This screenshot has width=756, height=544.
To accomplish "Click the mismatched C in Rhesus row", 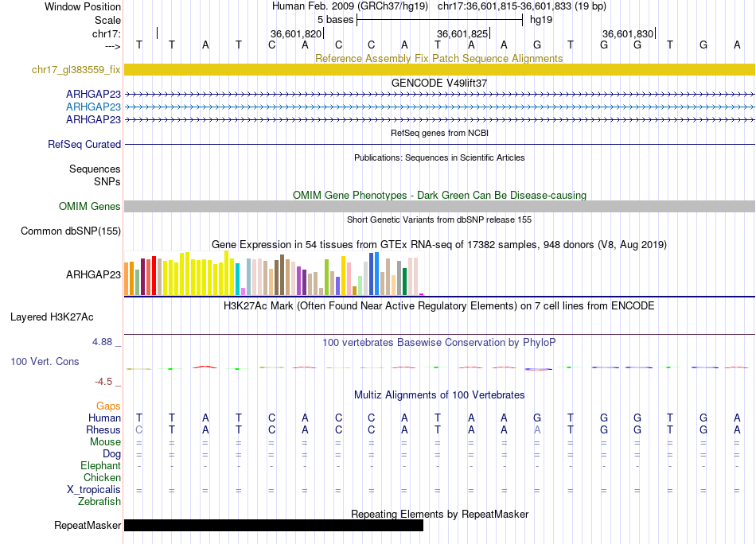I will [138, 429].
